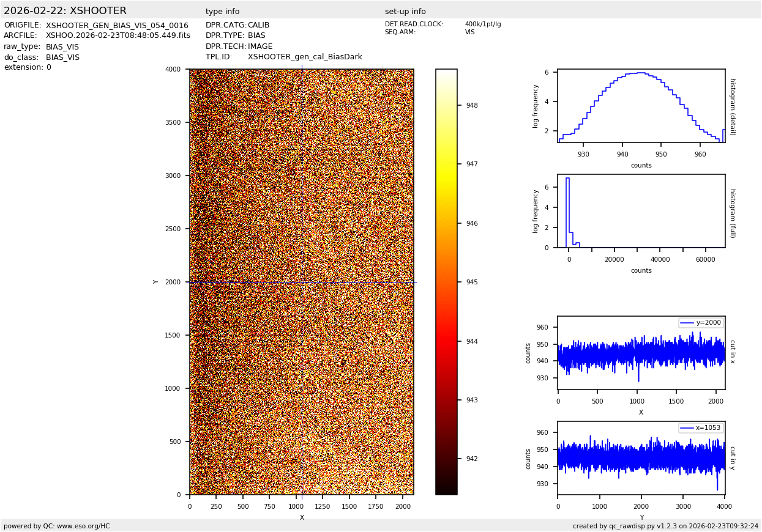Click the y=2000 legend entry
This screenshot has height=532, width=762.
(701, 323)
